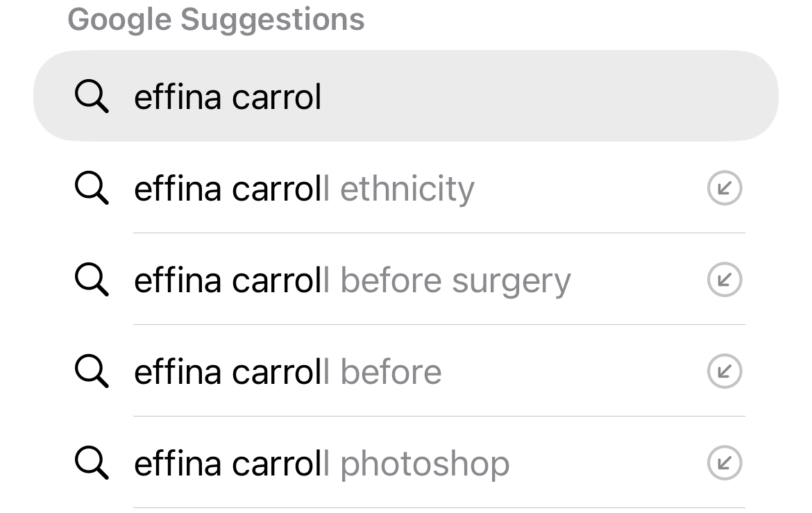
Task: Open the 'effina carroll before' suggestion
Action: [287, 372]
